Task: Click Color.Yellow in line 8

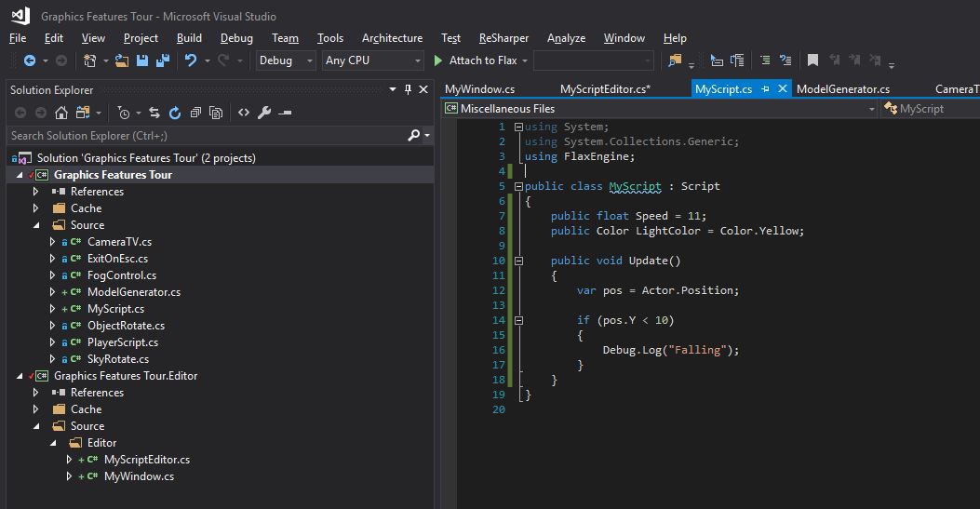Action: [x=758, y=231]
